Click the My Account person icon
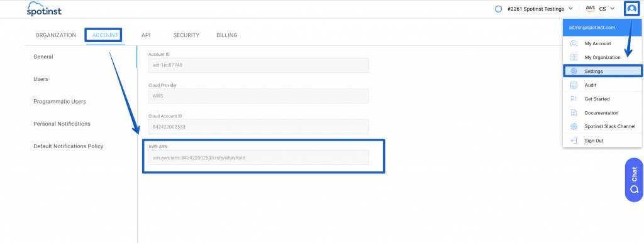This screenshot has width=644, height=243. click(x=574, y=43)
